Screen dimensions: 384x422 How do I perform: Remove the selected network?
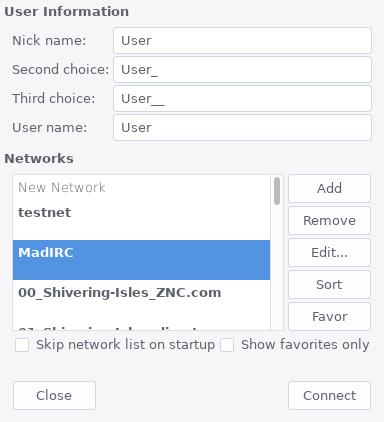point(329,220)
